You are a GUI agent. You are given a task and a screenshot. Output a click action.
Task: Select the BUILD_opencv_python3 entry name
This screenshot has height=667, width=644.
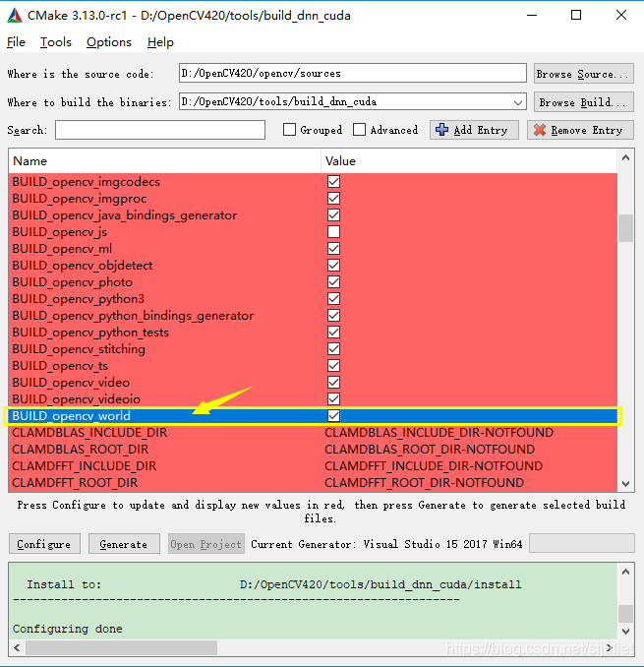click(79, 299)
